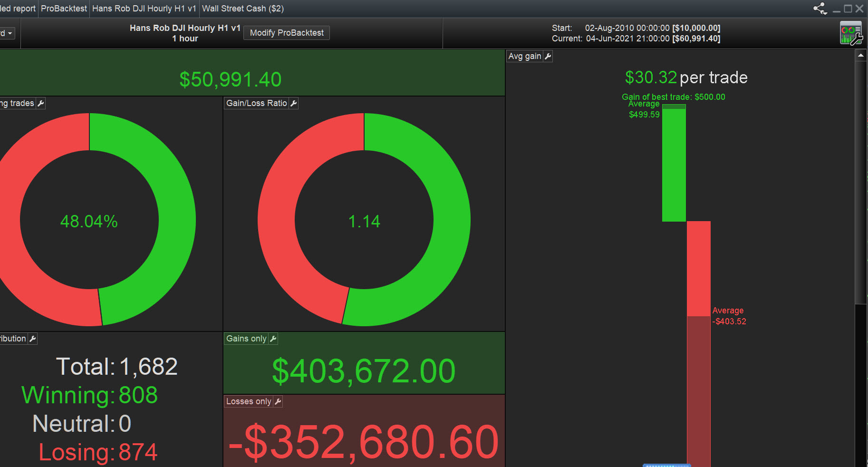The width and height of the screenshot is (868, 467).
Task: Click the Total: 1,682 trades count
Action: [116, 367]
